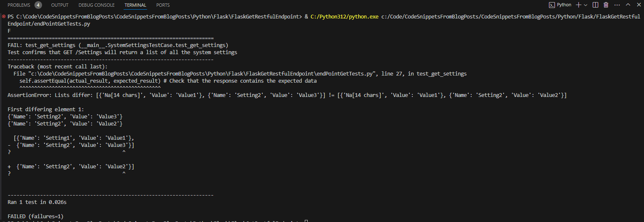Kill the terminal using the trash icon

coord(606,5)
